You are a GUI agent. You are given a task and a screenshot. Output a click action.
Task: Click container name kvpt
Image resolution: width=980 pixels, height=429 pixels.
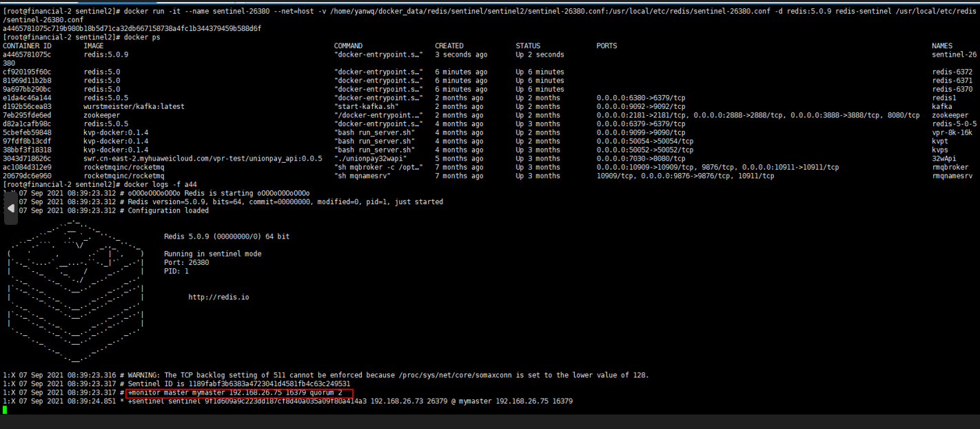pos(940,141)
